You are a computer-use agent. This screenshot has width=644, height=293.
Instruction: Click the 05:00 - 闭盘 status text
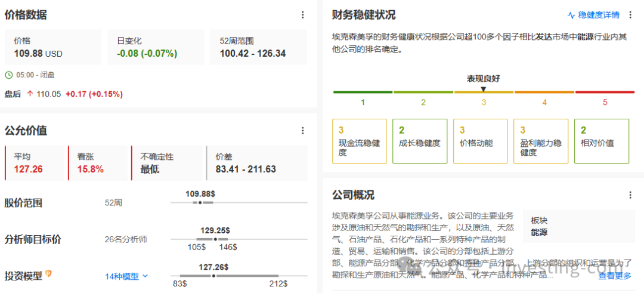click(35, 75)
